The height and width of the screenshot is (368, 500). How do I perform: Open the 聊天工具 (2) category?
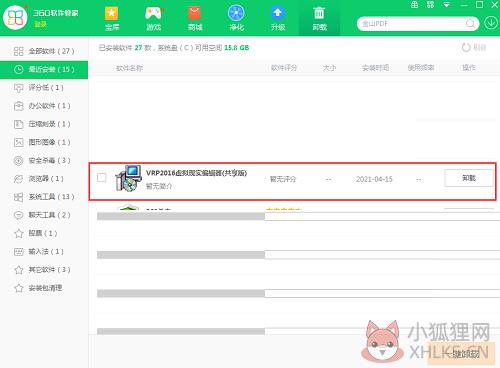pyautogui.click(x=44, y=215)
